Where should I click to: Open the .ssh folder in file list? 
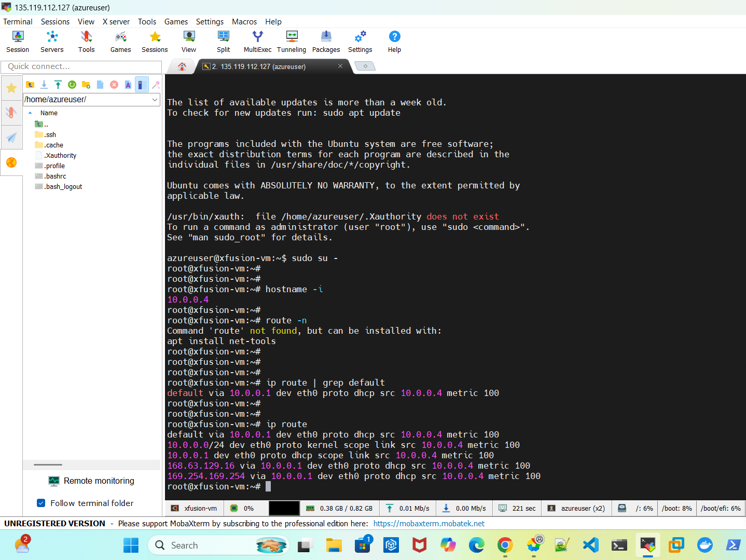point(50,135)
